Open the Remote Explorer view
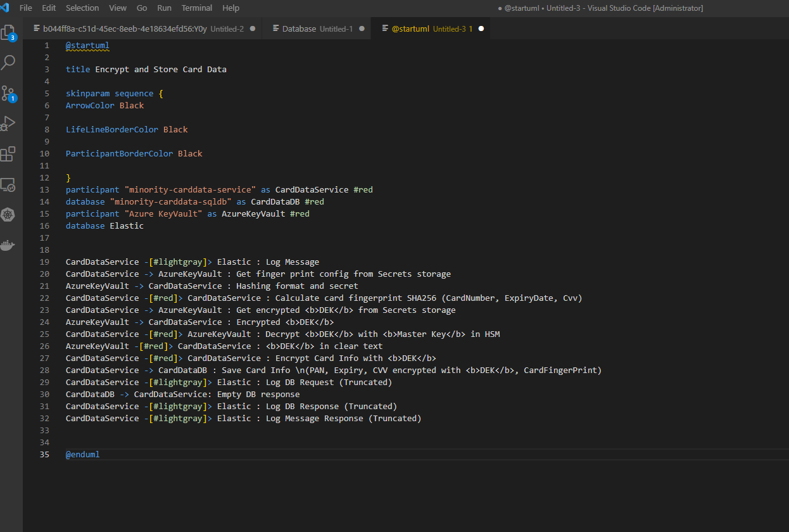The height and width of the screenshot is (532, 789). 8,185
